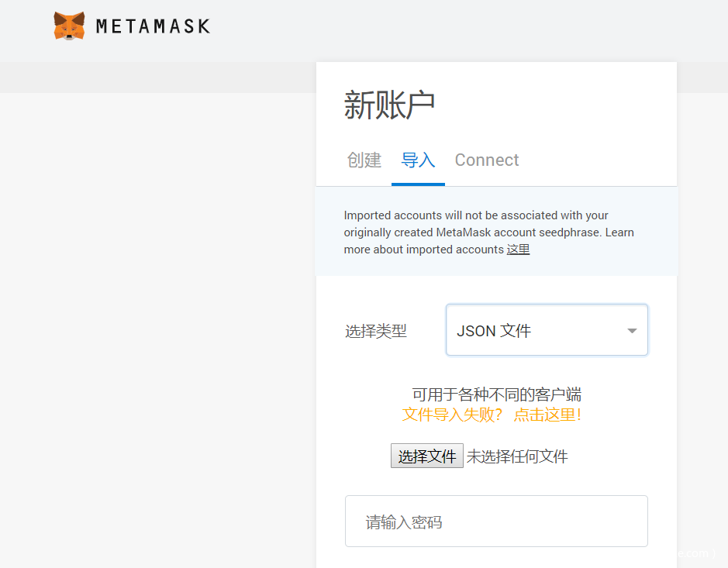Click the 选择类型 label

coord(375,331)
